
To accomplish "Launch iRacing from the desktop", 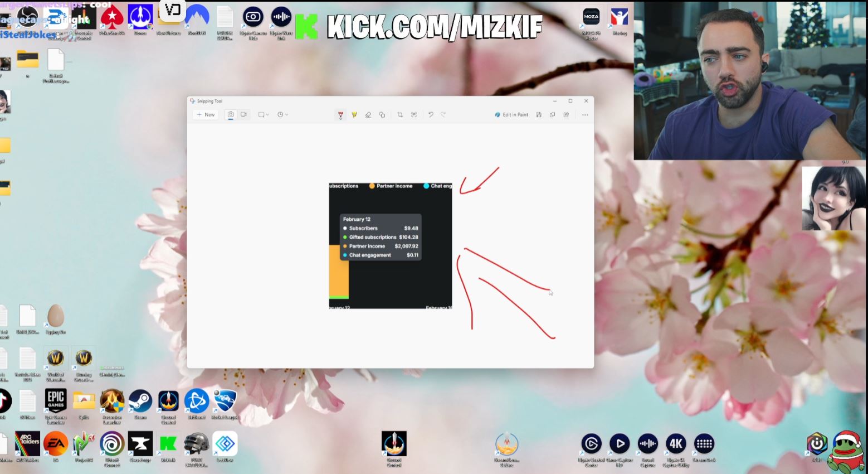I will click(620, 21).
